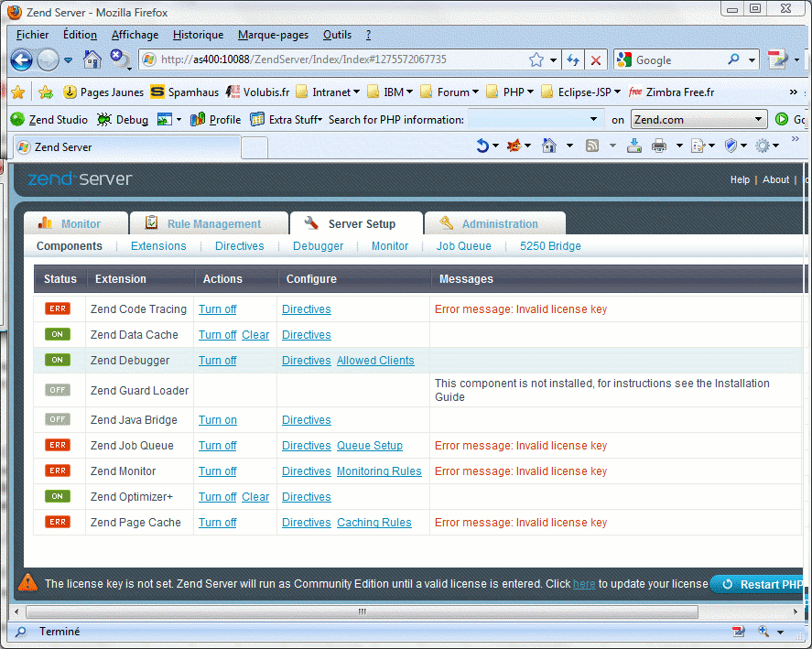The image size is (812, 649).
Task: Turn off Zend Code Tracing
Action: coord(218,309)
